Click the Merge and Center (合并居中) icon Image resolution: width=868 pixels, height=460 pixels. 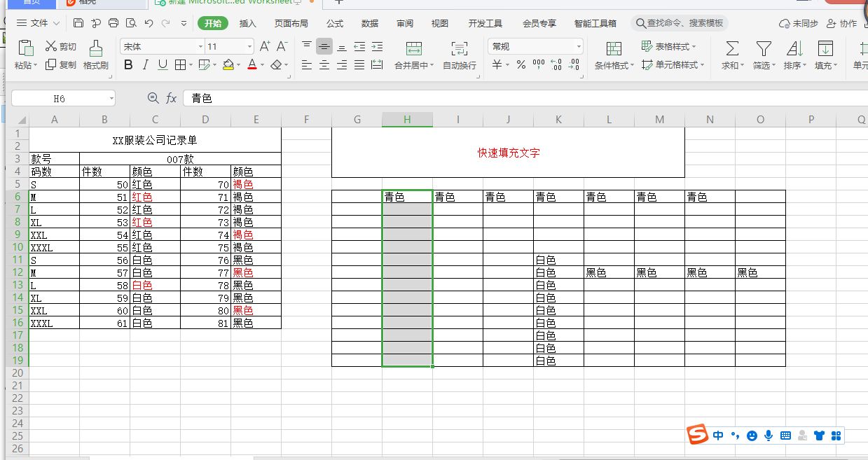pyautogui.click(x=414, y=48)
